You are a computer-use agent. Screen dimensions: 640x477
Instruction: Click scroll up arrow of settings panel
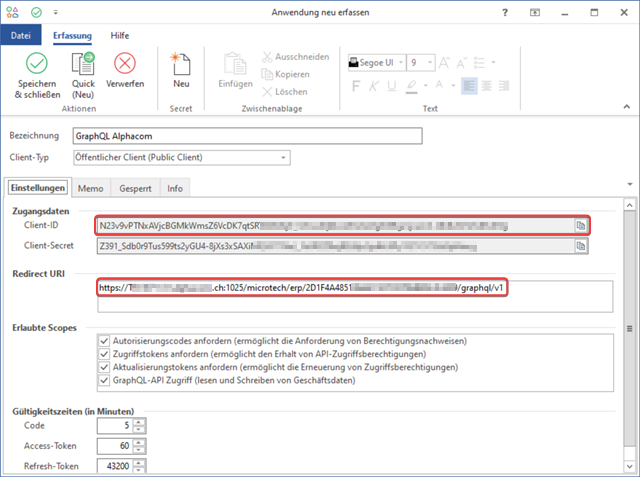629,205
